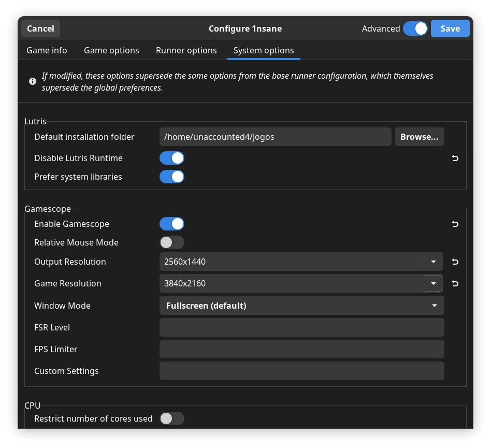Turn on Restrict number of cores used
The height and width of the screenshot is (448, 491).
pyautogui.click(x=172, y=418)
